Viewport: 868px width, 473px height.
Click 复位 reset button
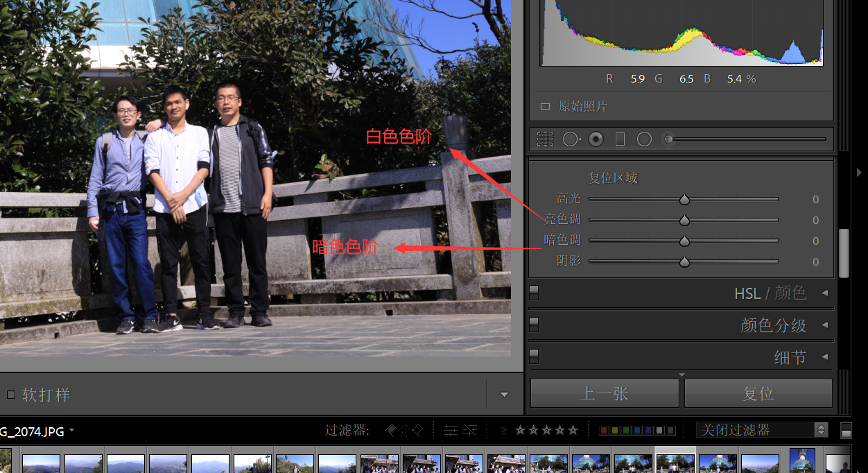(x=758, y=393)
